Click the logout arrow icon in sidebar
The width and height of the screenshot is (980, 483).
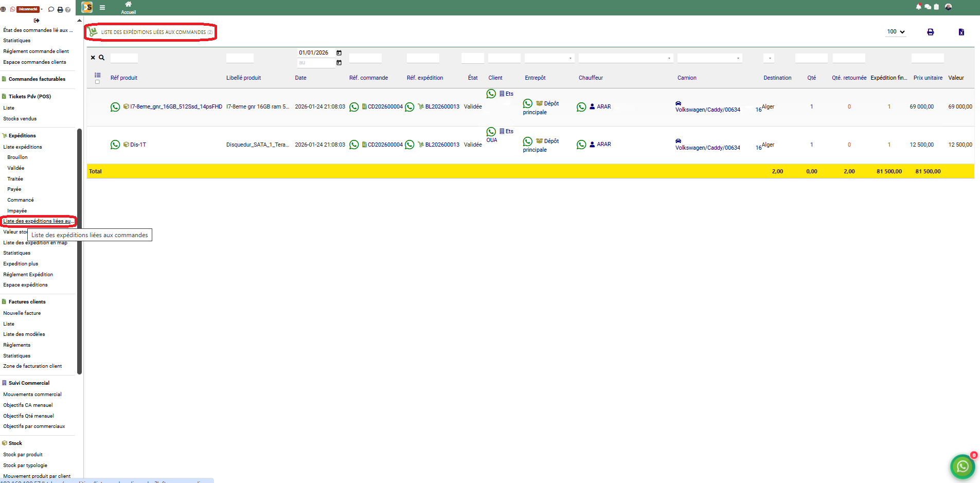tap(37, 21)
